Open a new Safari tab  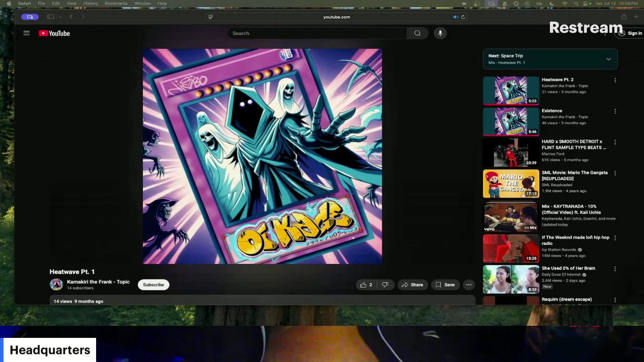click(x=636, y=17)
